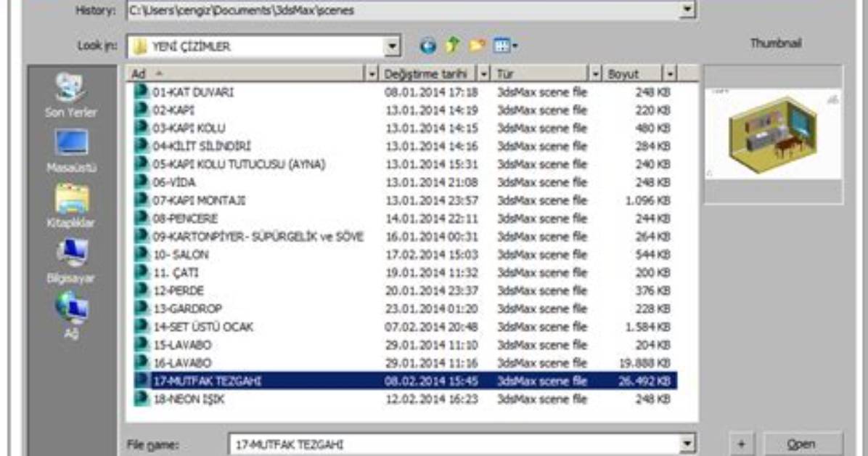Click the 16-LAVABO file icon
Viewport: 868px width, 456px height.
pyautogui.click(x=142, y=362)
